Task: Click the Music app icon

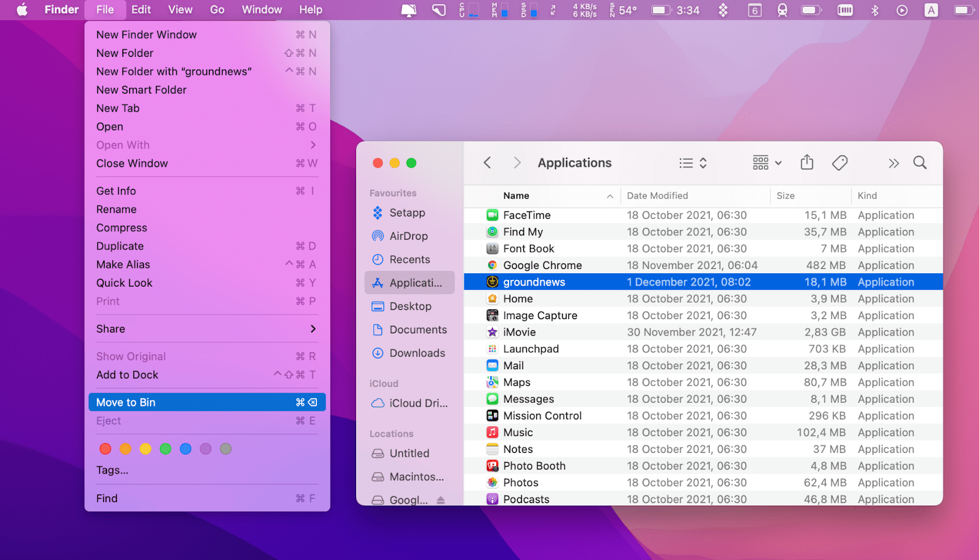Action: 492,432
